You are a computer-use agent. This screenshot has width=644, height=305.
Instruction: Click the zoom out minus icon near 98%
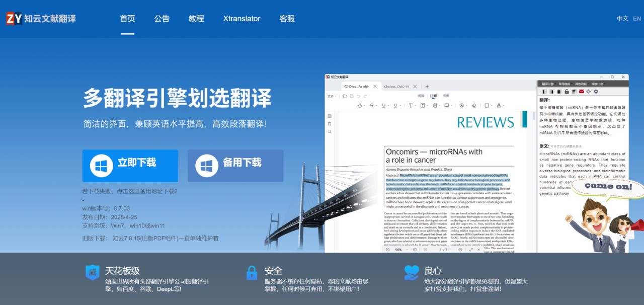[387, 250]
